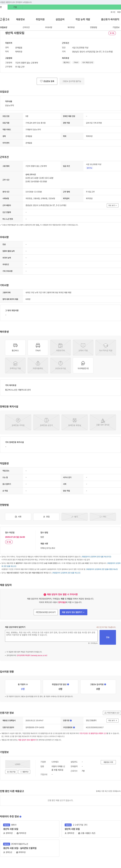Jump to the 우대사항 section tab
This screenshot has width=121, height=868.
pyautogui.click(x=49, y=27)
